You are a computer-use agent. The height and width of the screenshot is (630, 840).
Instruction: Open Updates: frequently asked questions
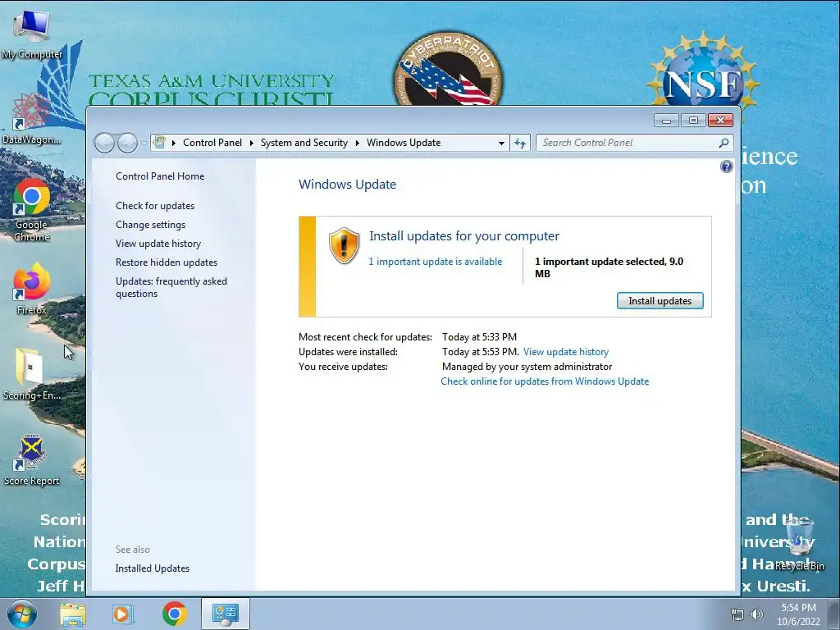[171, 287]
